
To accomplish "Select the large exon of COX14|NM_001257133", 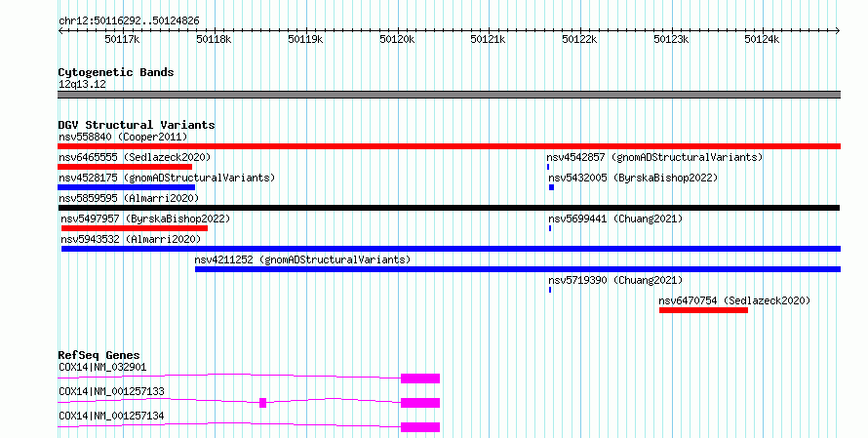I will point(420,403).
